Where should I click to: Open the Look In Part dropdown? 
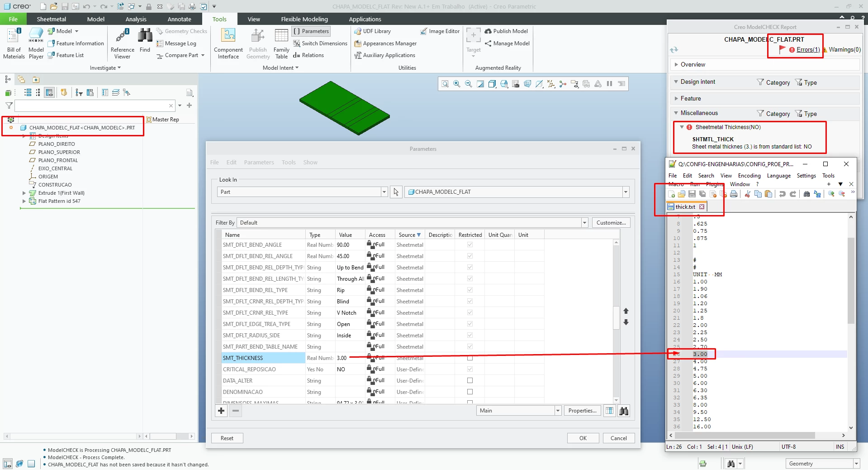[x=384, y=192]
